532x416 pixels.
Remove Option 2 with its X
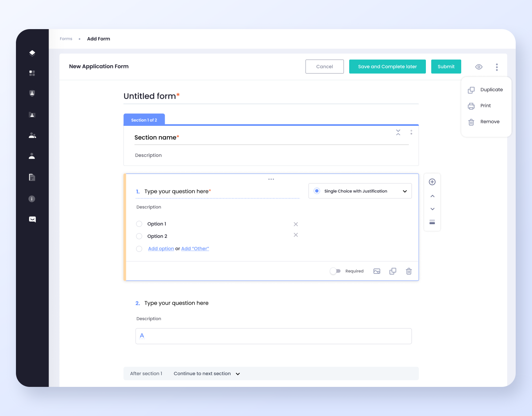[296, 235]
